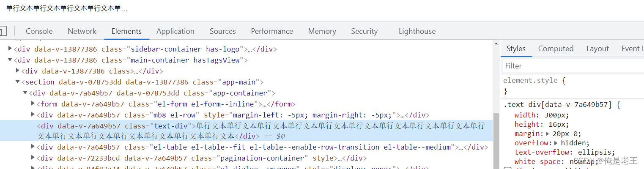Screen dimensions: 644x169
Task: Click the overflow value hidden
Action: 574,143
